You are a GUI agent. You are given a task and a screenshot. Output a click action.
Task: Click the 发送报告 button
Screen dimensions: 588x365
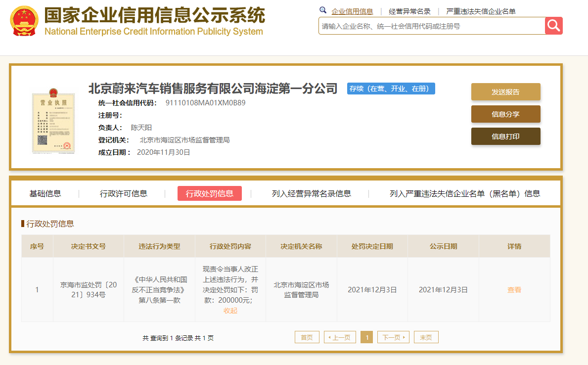point(505,92)
